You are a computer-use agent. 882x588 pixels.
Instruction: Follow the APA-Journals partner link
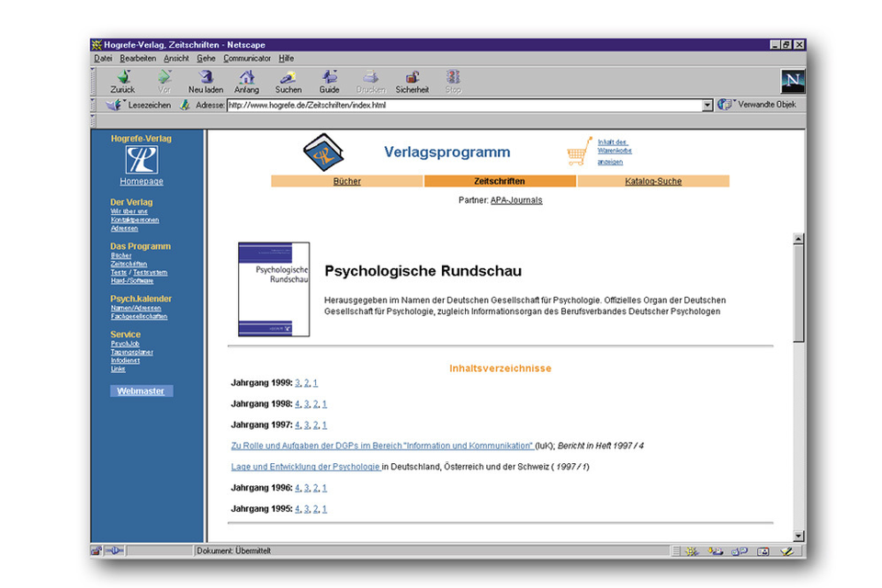pyautogui.click(x=516, y=199)
